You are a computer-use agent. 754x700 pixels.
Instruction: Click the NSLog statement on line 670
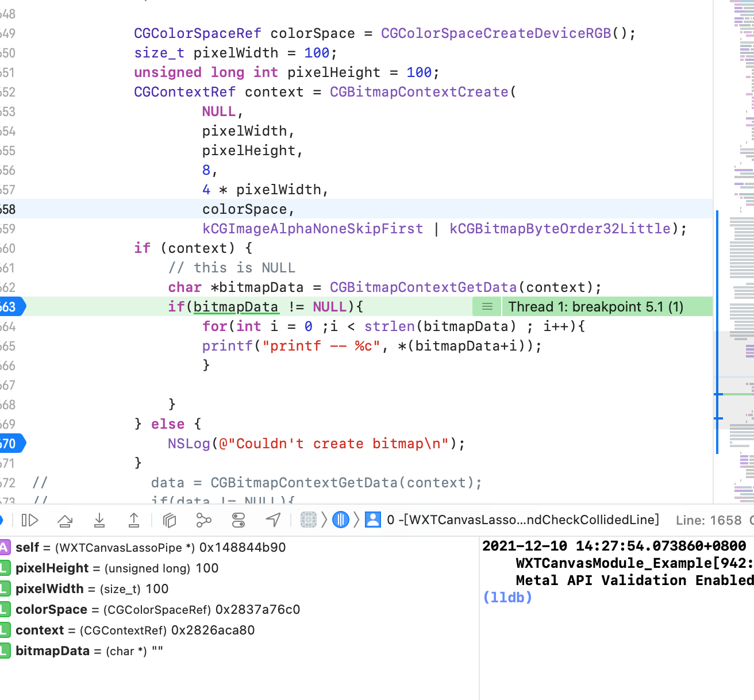(x=316, y=444)
